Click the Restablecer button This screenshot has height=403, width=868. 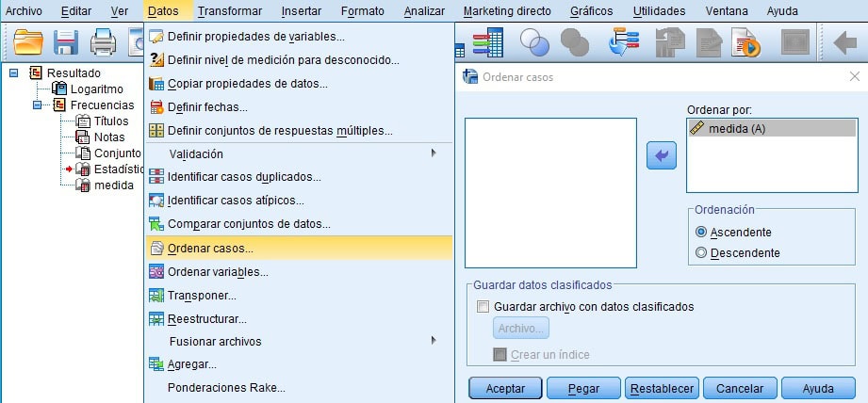point(662,389)
